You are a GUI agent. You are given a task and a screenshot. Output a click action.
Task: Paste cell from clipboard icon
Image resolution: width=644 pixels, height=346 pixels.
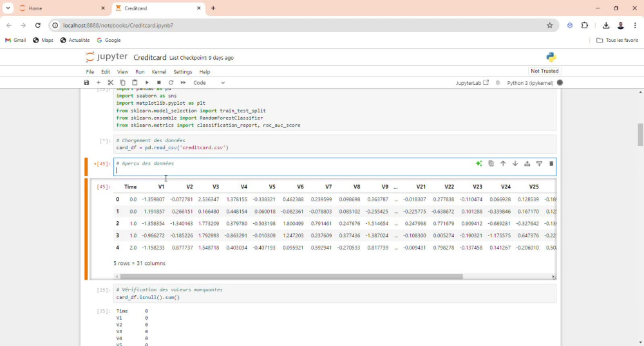point(135,83)
